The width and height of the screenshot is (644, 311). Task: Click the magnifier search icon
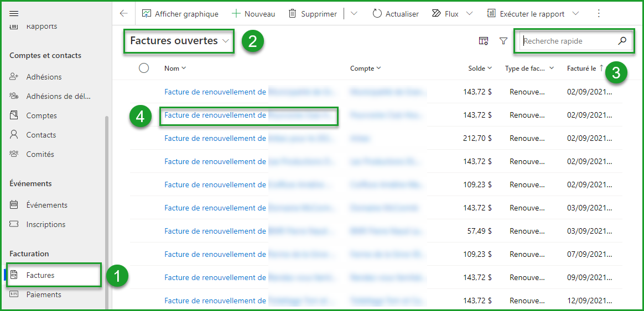(622, 41)
